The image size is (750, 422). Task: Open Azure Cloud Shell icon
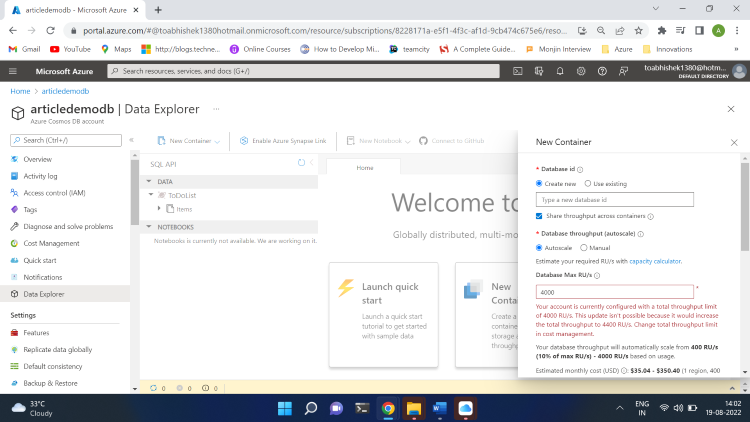pyautogui.click(x=518, y=71)
